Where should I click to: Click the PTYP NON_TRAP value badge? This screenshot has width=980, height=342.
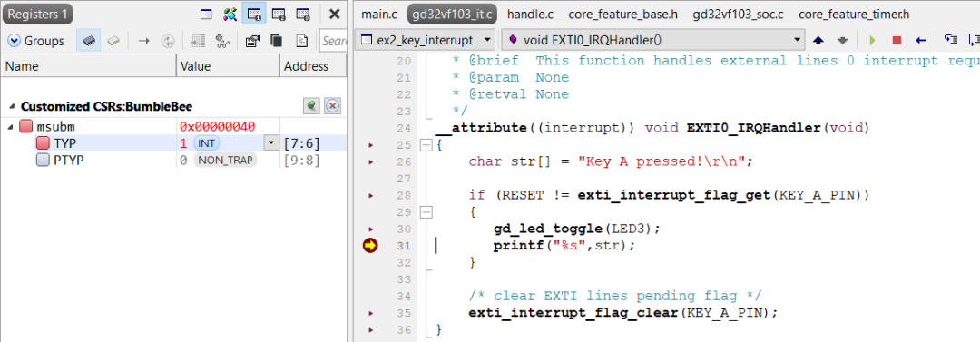(x=225, y=160)
